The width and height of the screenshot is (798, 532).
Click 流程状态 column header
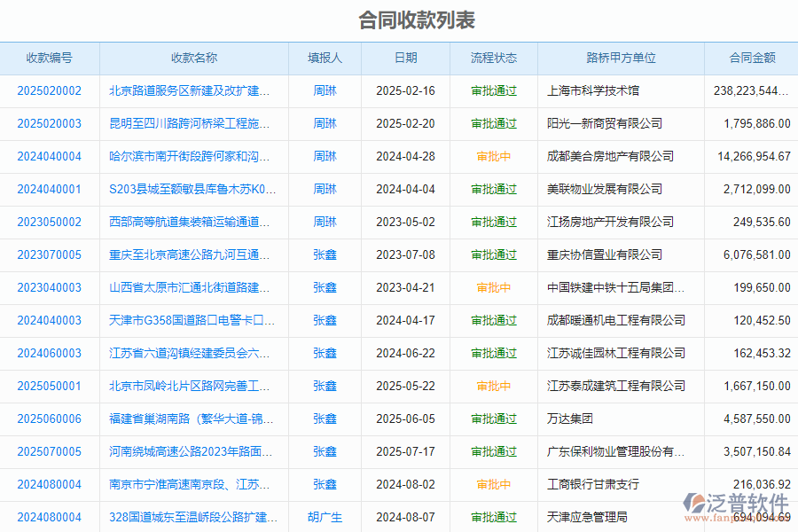coord(494,58)
